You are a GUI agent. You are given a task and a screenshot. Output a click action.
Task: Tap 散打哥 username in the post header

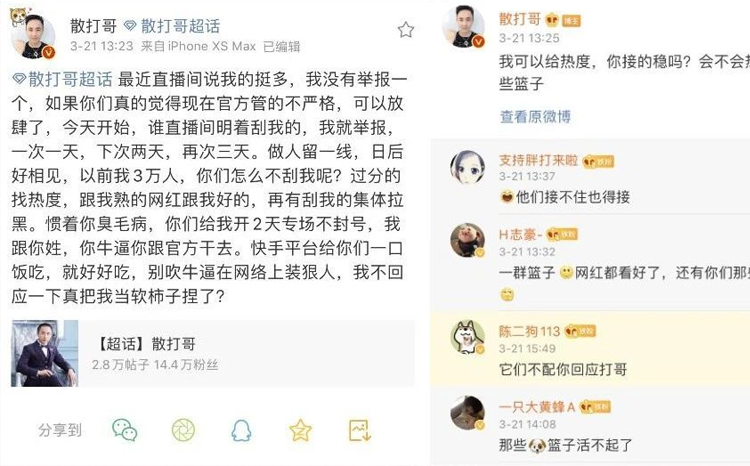(x=94, y=26)
